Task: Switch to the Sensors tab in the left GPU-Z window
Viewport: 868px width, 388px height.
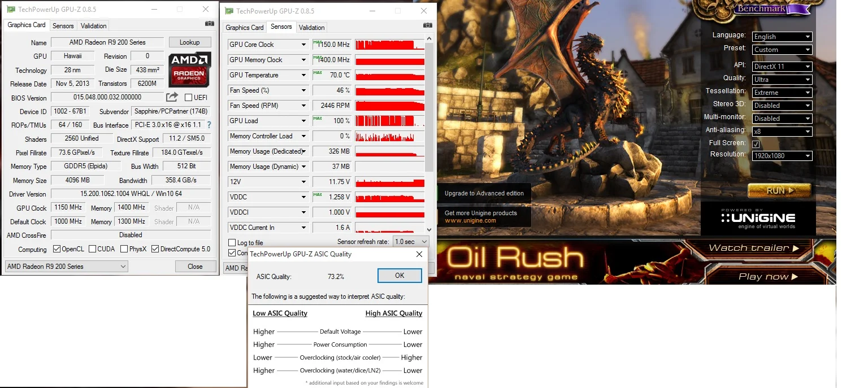Action: point(63,26)
